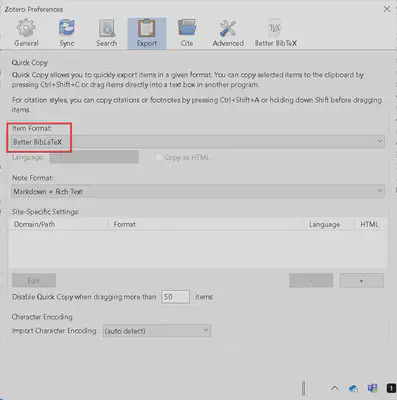Click the Quick Copy heading text

[30, 63]
